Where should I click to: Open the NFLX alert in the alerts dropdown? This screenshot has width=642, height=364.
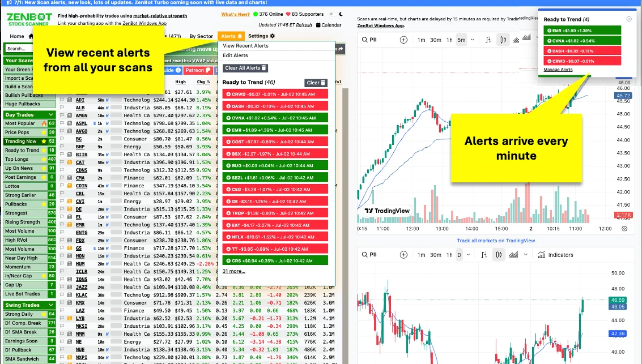275,237
